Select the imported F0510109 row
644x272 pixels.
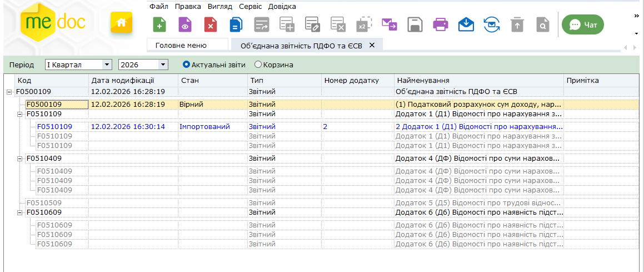pos(54,127)
